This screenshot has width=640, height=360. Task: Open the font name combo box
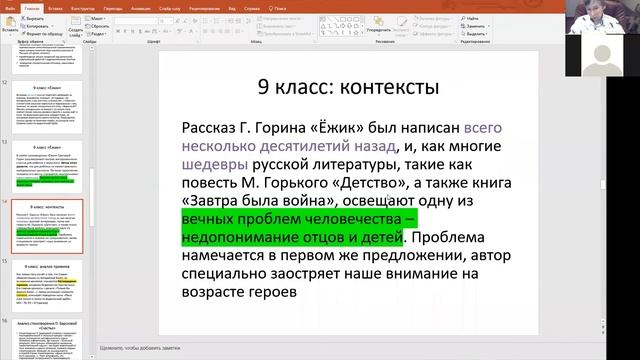tap(135, 21)
